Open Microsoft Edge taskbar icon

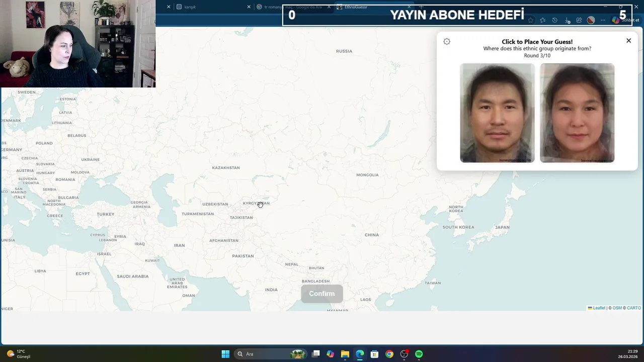pos(360,354)
